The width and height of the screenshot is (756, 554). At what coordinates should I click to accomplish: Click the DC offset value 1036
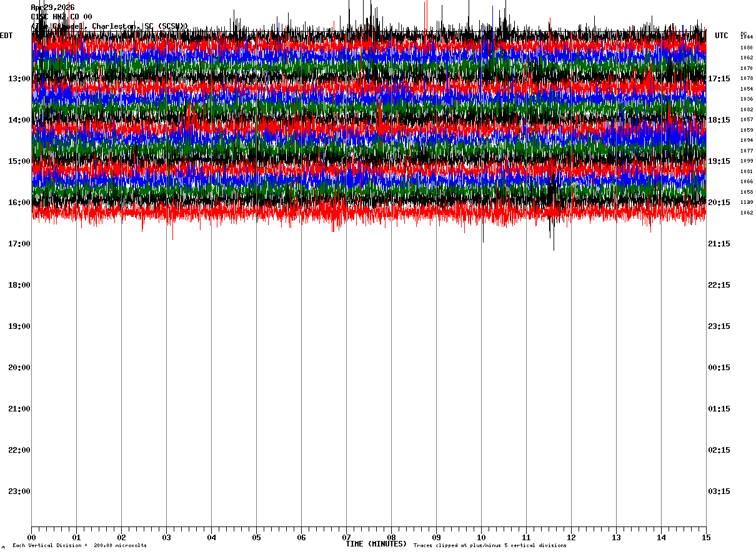[747, 99]
